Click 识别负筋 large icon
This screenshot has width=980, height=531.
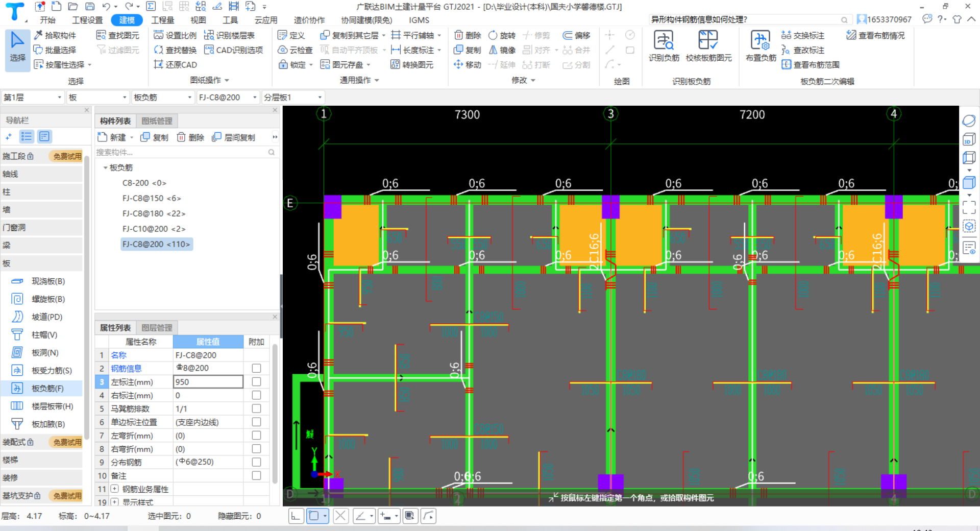[664, 46]
